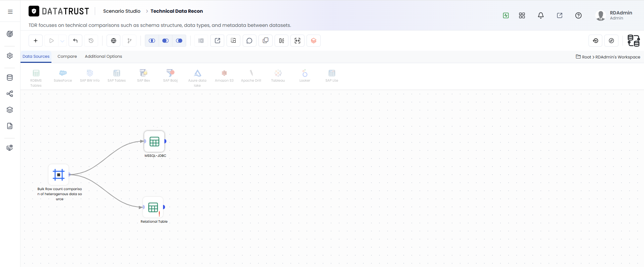Click the fit-to-screen toolbar icon
644x267 pixels.
pos(297,41)
